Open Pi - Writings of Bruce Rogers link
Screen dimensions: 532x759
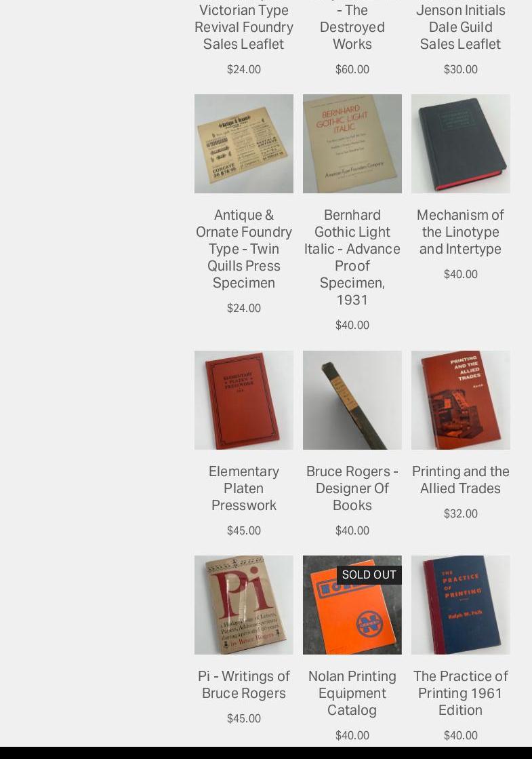(x=244, y=684)
